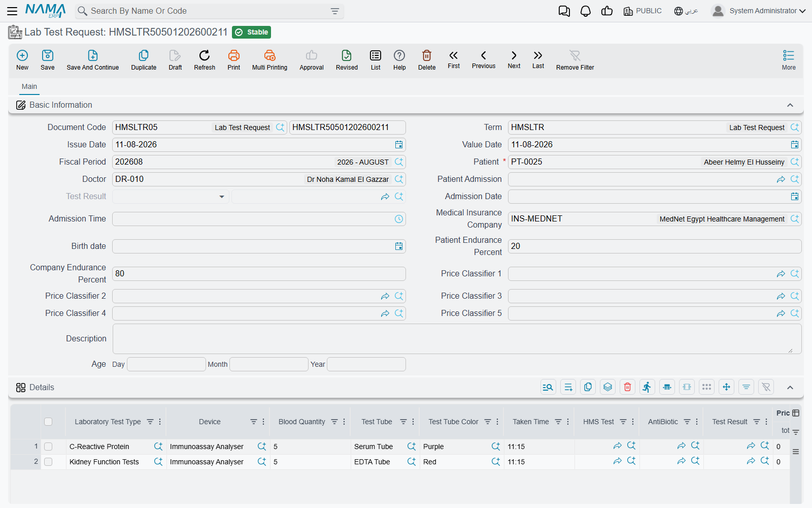Click the New document icon
Screen dimensions: 812x508
(x=22, y=55)
